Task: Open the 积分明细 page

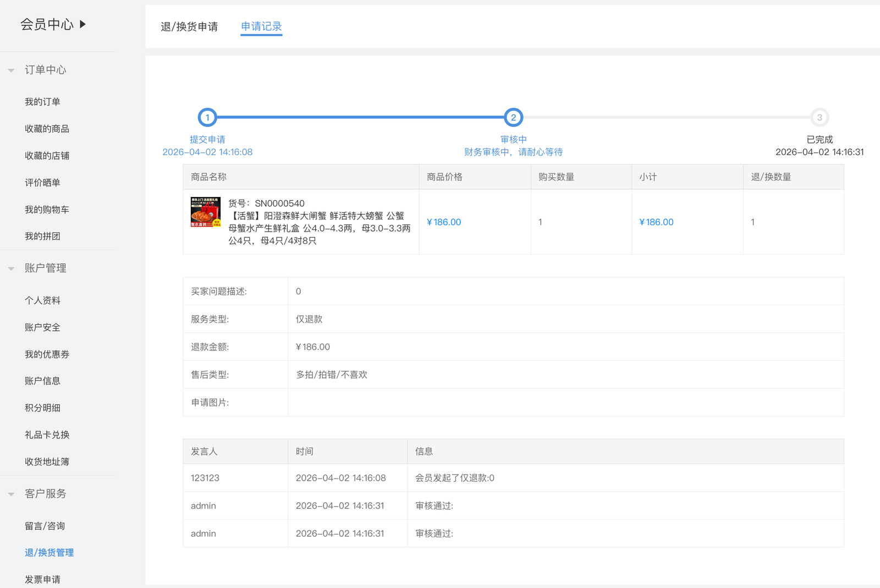Action: [x=42, y=408]
